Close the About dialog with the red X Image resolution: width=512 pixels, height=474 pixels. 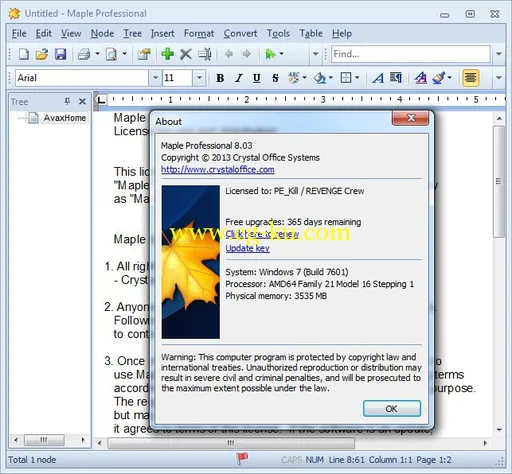click(411, 118)
